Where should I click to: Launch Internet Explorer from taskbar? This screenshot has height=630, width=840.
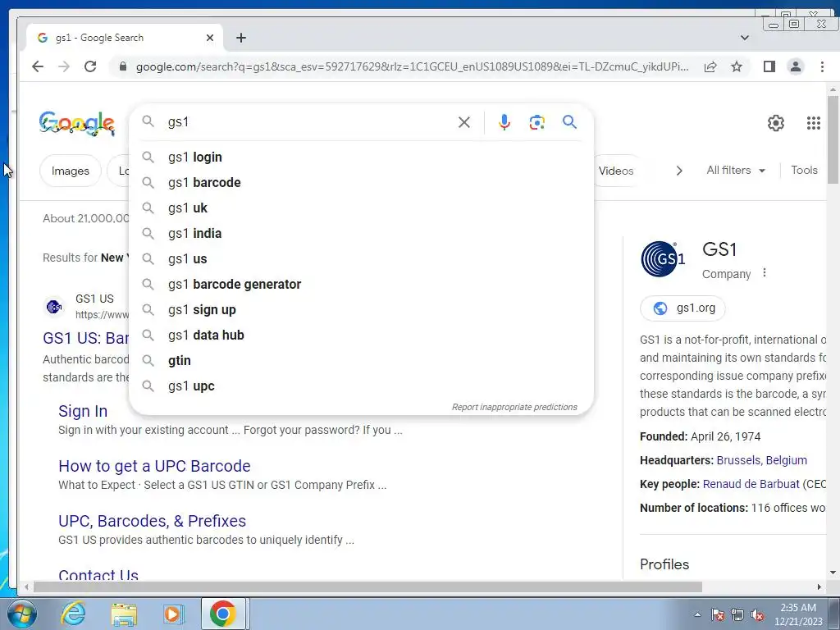point(73,614)
